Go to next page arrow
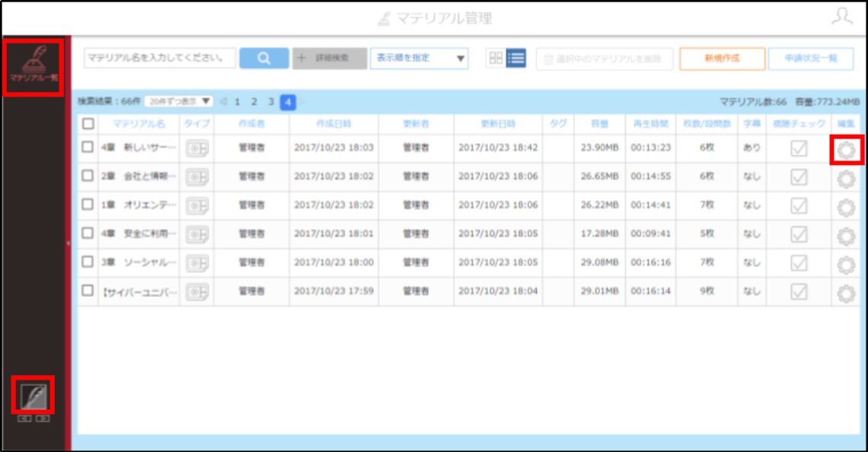The width and height of the screenshot is (868, 452). point(303,102)
